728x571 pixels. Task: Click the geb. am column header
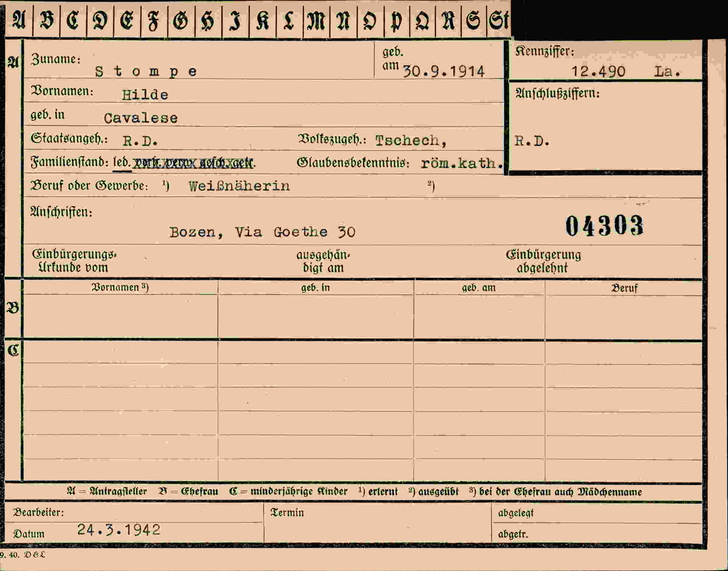[x=479, y=288]
